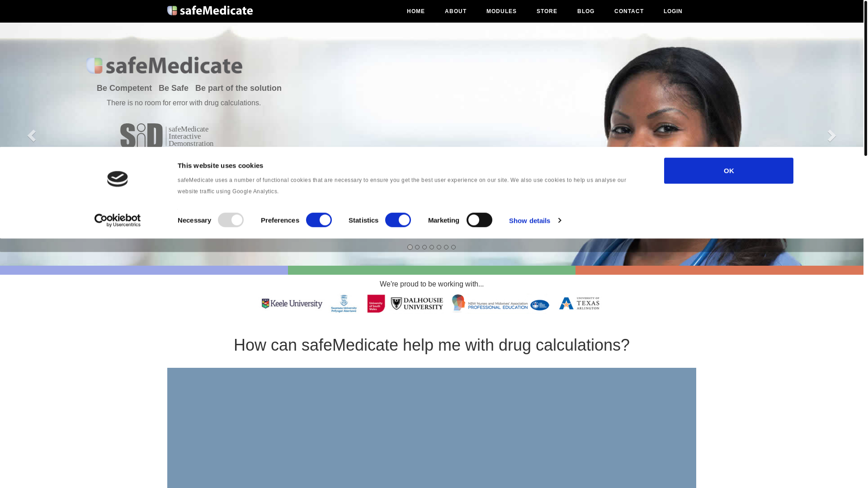Go to the previous carousel slide
This screenshot has width=868, height=488.
point(31,136)
